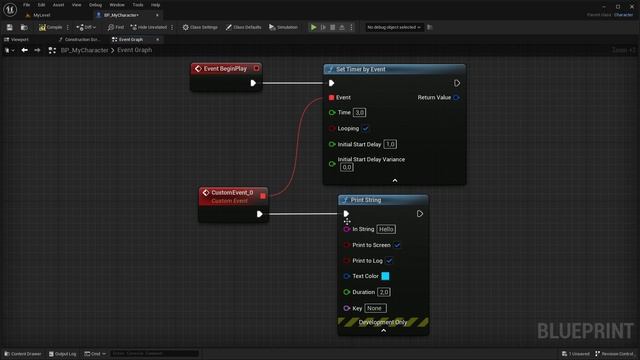Open Class Settings
640x360 pixels.
[x=200, y=27]
